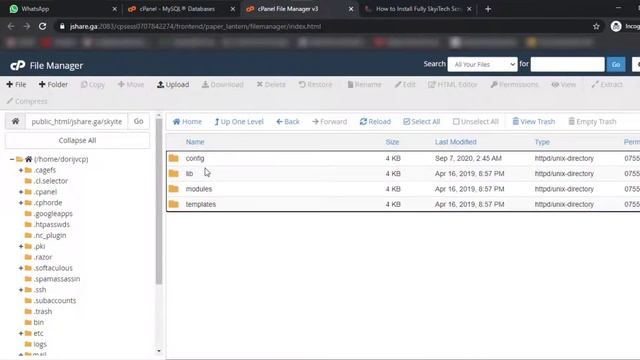This screenshot has height=360, width=640.
Task: Click the Forward navigation button
Action: pos(329,122)
